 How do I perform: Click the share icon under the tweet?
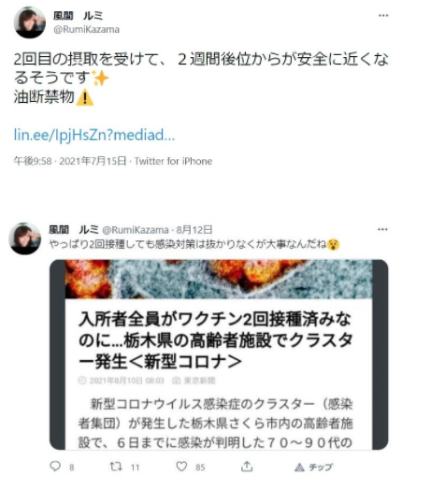tap(247, 467)
